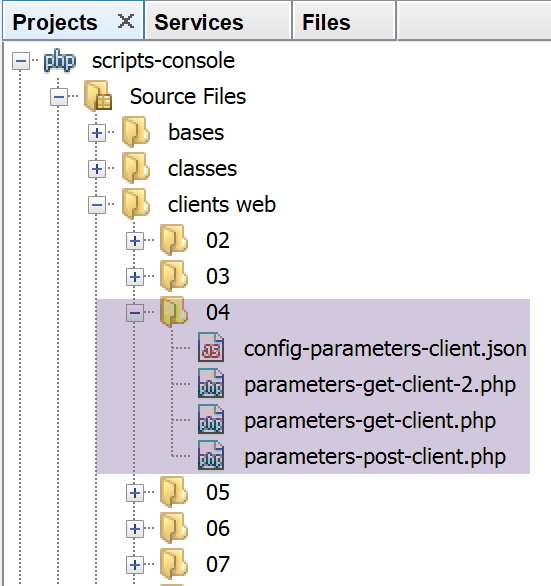The image size is (551, 586).
Task: Click the Source Files folder icon
Action: 98,96
